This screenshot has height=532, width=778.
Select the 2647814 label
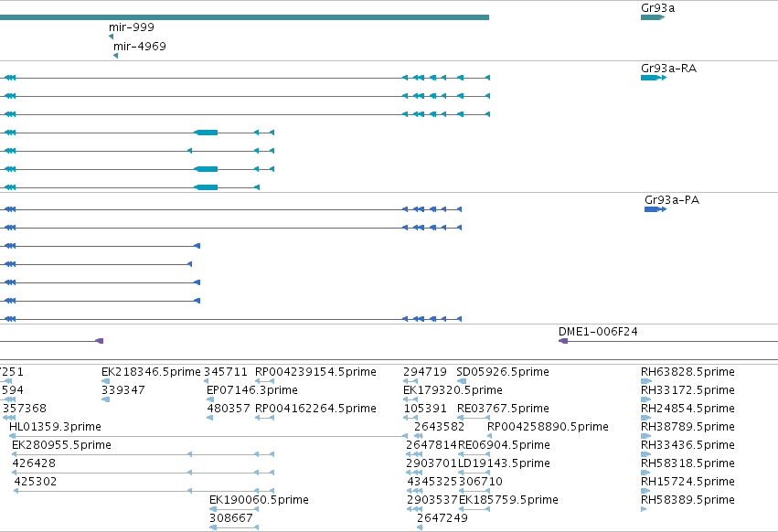[x=432, y=445]
